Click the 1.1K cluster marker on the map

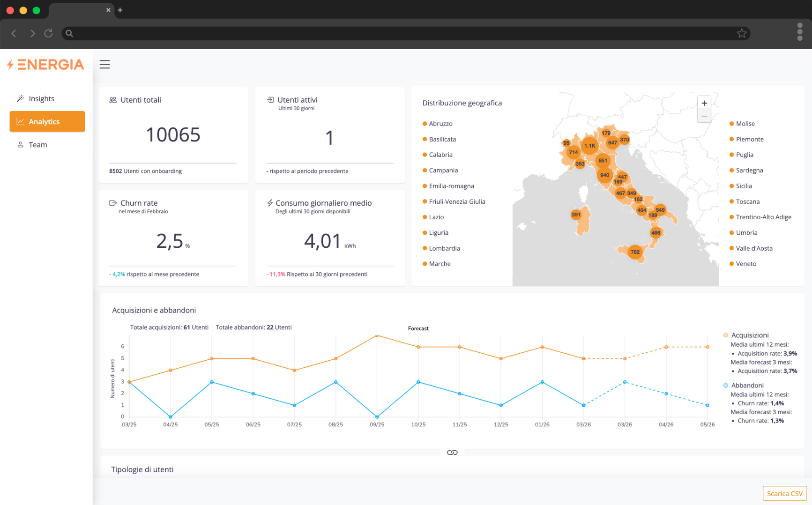[x=589, y=146]
